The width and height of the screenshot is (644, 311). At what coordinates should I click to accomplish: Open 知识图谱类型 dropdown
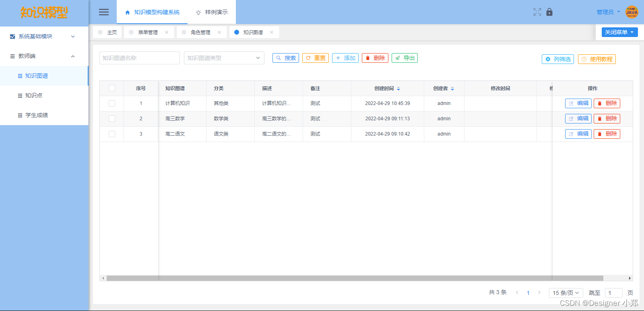click(224, 58)
